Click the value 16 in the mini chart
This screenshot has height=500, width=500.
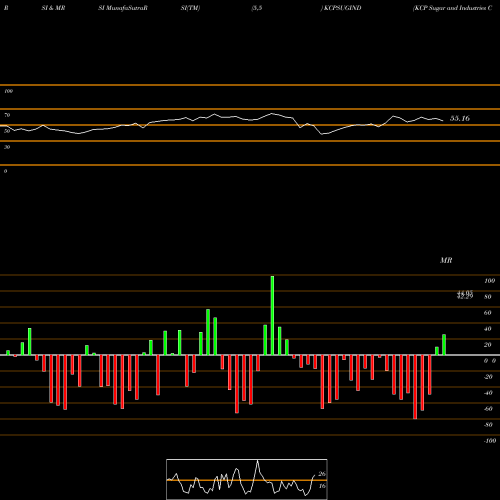[322, 486]
